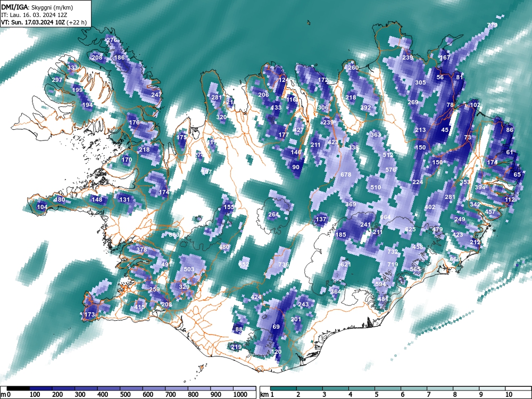Viewport: 532px width, 399px height.
Task: Click the visibility value 392
Action: tap(366, 107)
